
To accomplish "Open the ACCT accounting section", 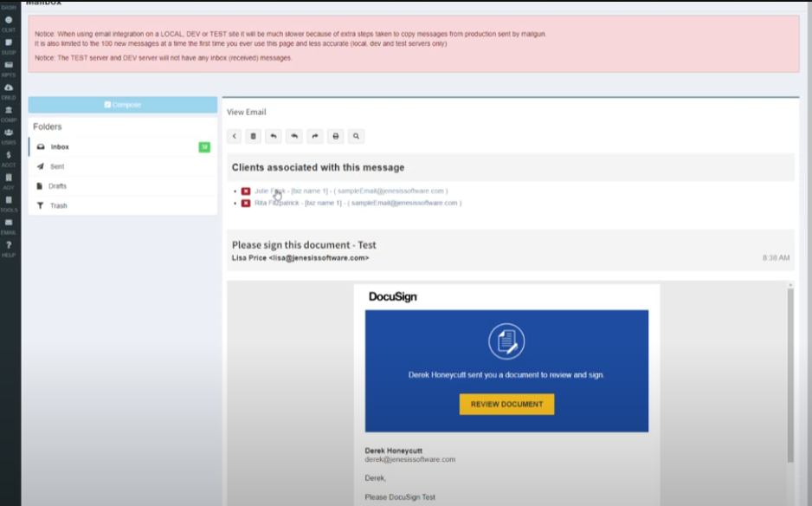I will 9,159.
